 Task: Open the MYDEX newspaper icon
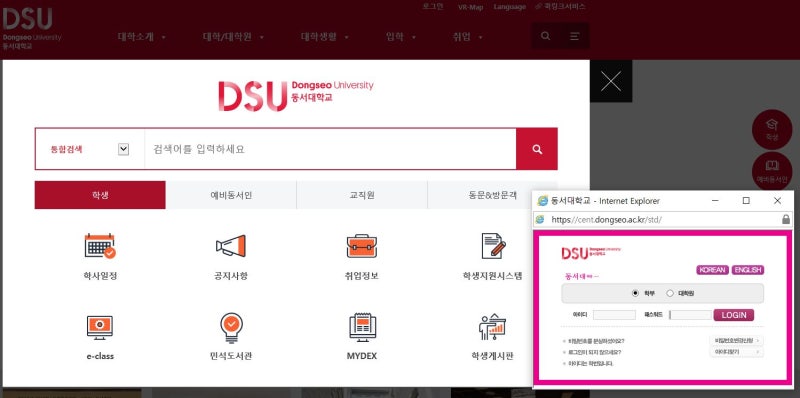362,327
